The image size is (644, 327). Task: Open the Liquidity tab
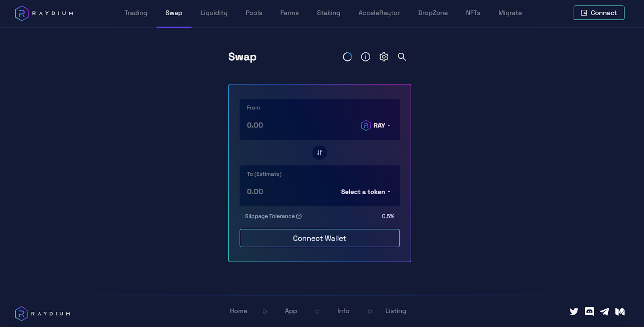[x=214, y=13]
